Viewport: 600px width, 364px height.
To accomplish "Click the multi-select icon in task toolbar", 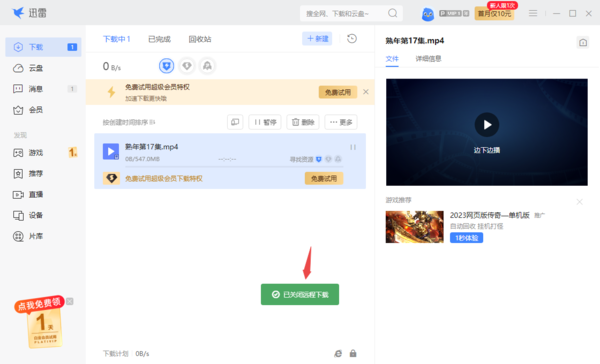I will [x=235, y=122].
